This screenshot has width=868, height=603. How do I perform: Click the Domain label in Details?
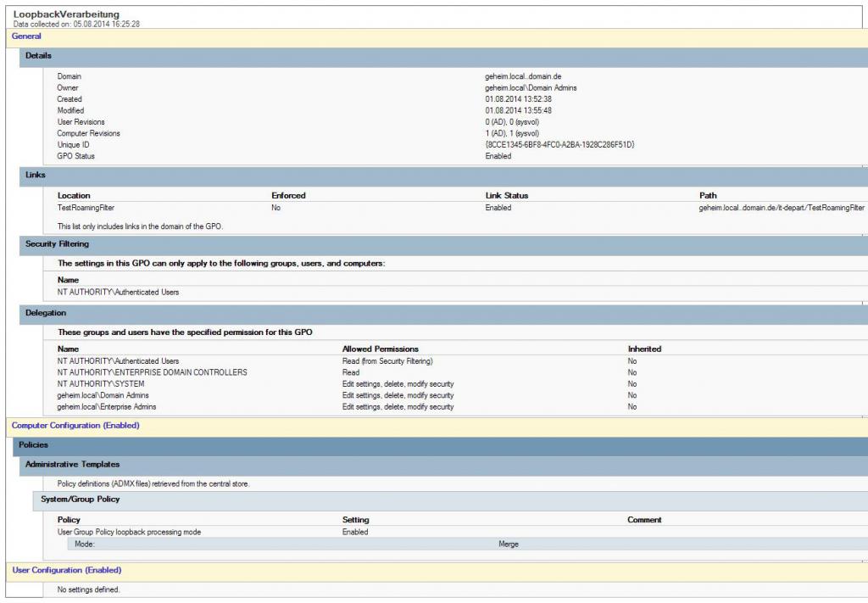pyautogui.click(x=70, y=77)
